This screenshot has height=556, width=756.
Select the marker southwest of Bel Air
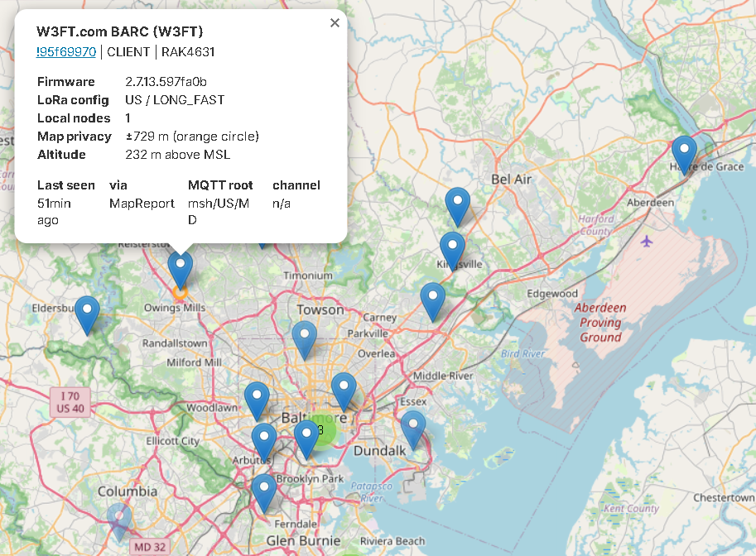[457, 205]
